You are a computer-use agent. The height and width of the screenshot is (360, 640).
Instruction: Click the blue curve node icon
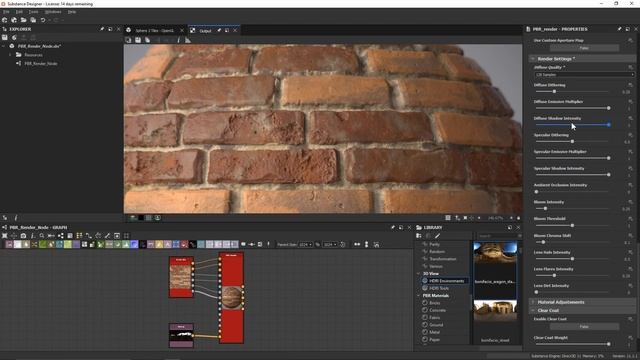134,244
